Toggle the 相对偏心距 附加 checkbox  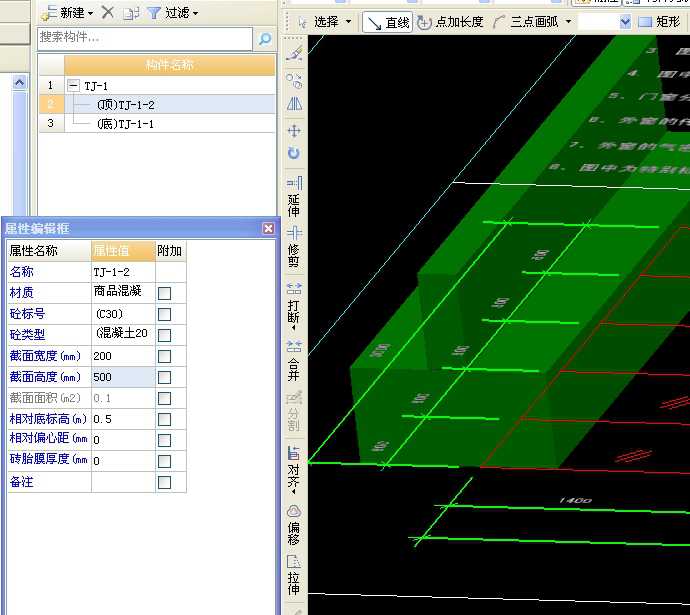(x=164, y=440)
